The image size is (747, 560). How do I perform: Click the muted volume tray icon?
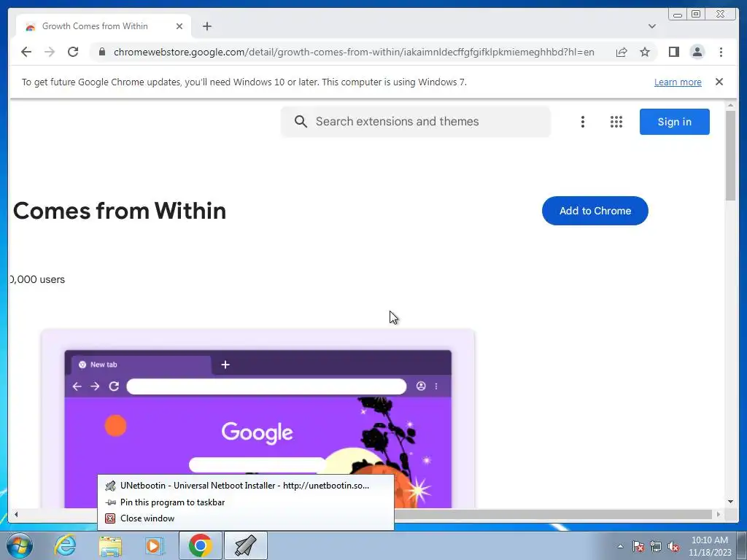click(x=673, y=546)
